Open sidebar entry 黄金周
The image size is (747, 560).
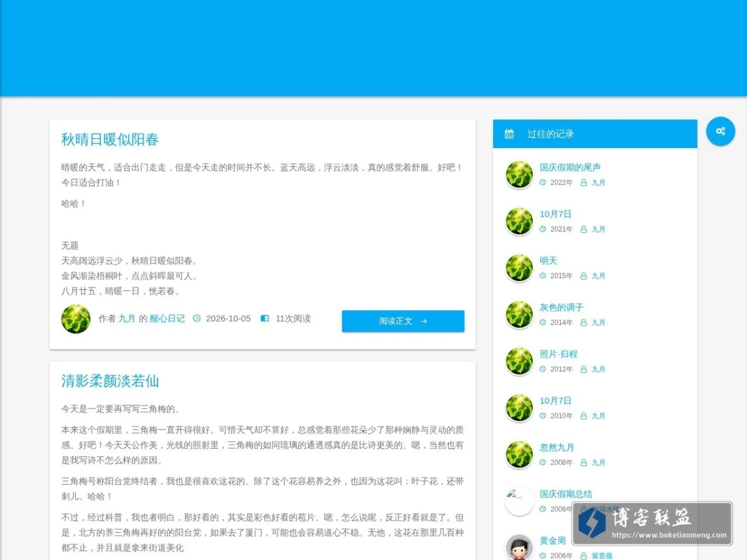coord(553,541)
